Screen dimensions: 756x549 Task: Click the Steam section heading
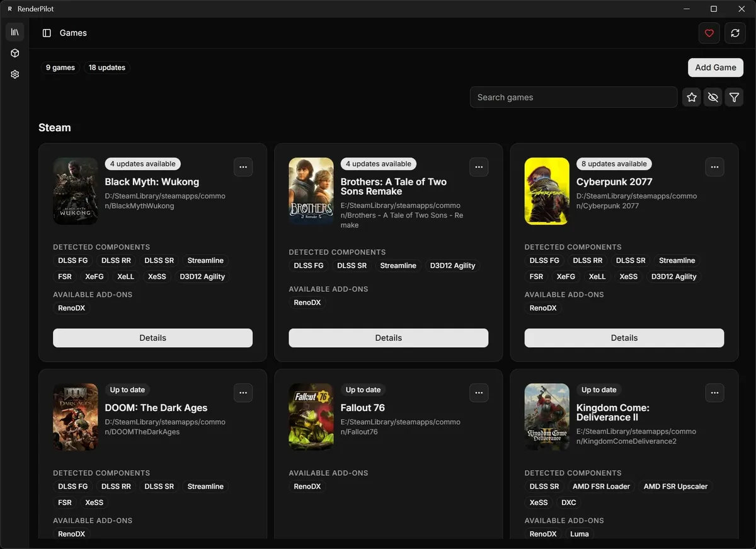[55, 127]
